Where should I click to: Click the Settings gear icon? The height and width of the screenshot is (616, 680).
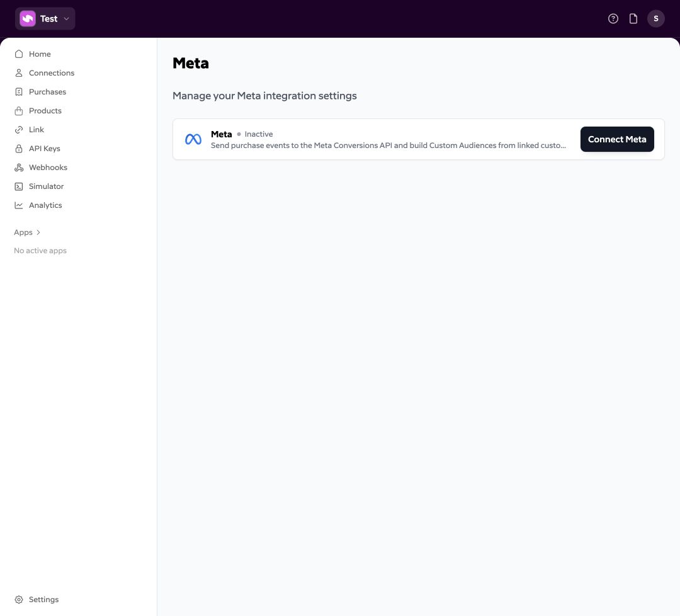click(x=19, y=600)
